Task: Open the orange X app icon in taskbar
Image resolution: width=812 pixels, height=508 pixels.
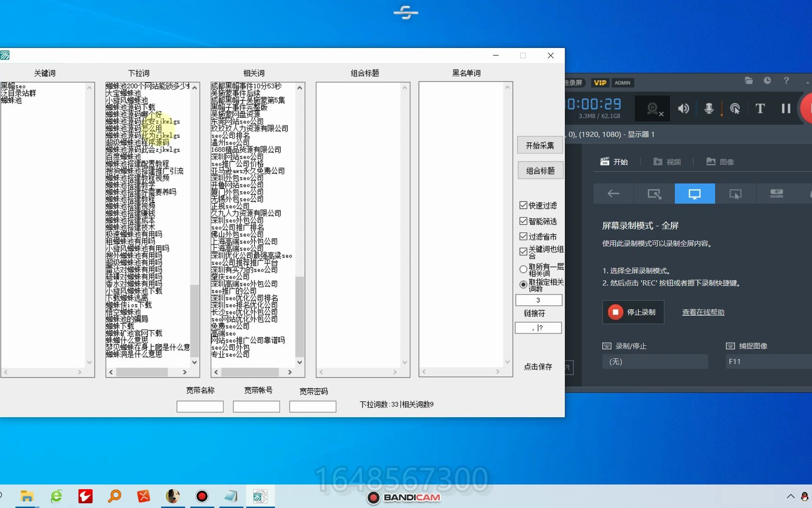Action: click(x=144, y=496)
